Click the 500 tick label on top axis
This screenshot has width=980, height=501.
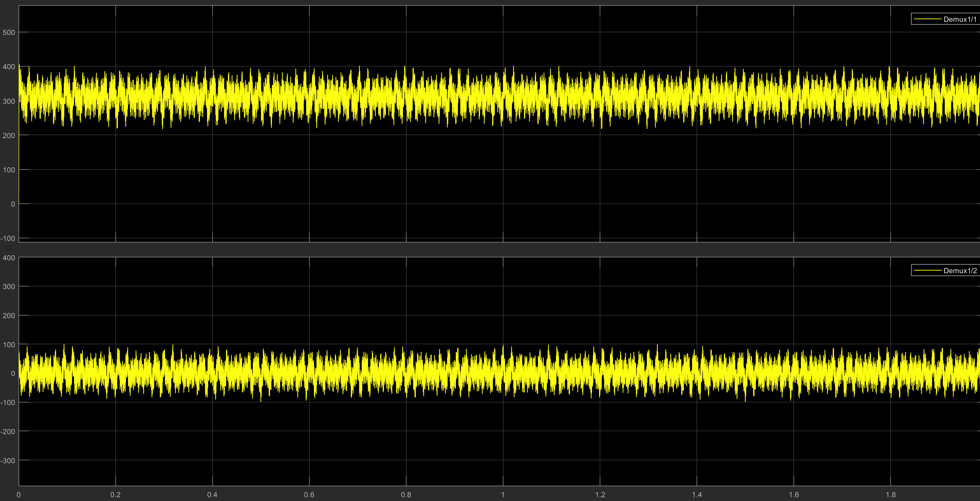point(9,32)
